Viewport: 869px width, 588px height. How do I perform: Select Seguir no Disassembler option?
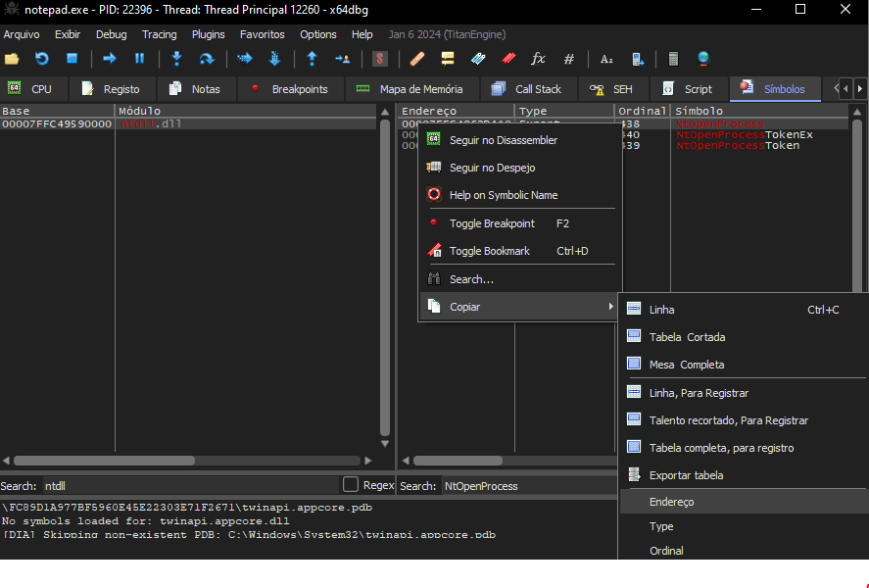(503, 140)
